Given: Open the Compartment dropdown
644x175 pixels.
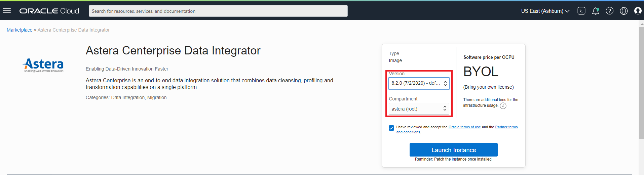Looking at the screenshot, I should tap(419, 109).
